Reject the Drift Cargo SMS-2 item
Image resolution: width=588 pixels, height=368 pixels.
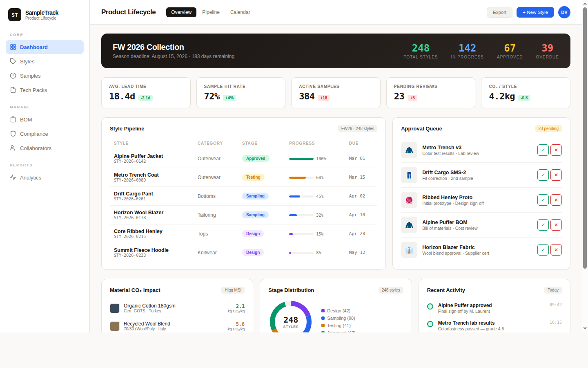556,175
